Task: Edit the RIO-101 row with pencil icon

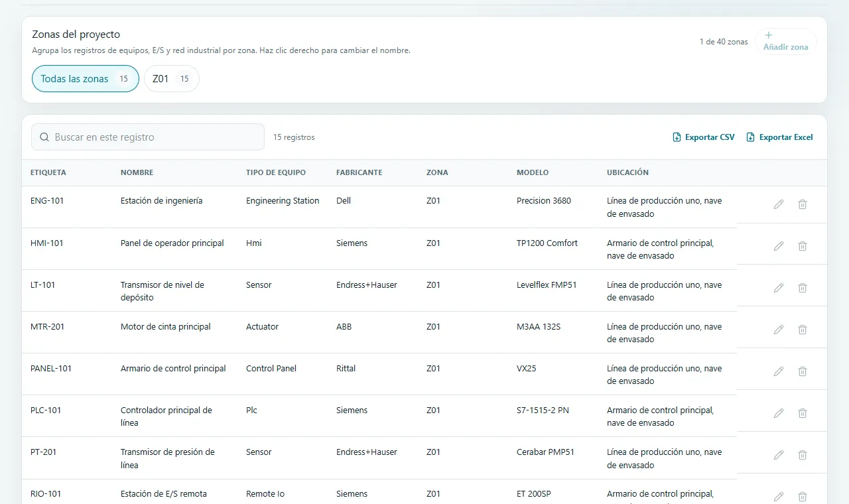Action: click(779, 497)
